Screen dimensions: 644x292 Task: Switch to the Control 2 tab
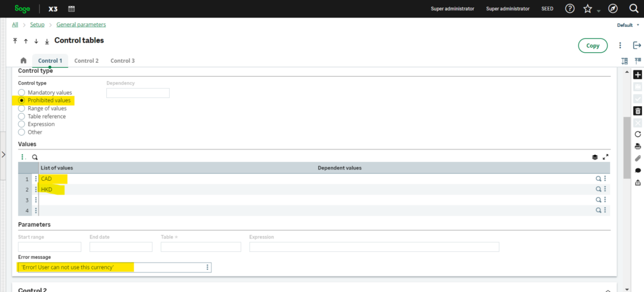(86, 61)
